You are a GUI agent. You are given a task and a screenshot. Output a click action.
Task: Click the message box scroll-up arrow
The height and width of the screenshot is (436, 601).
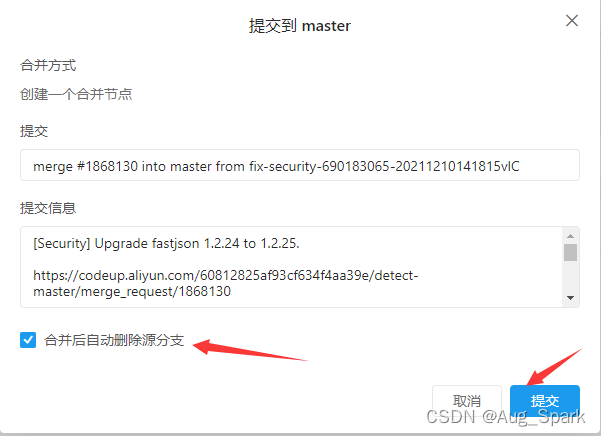(x=570, y=236)
